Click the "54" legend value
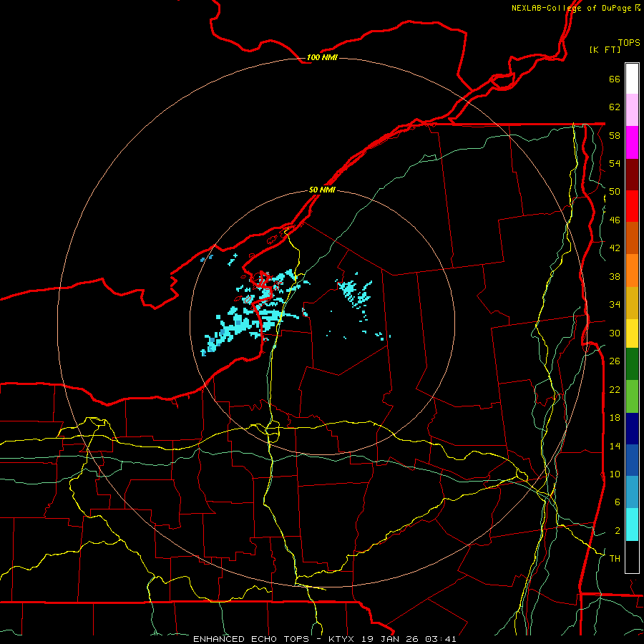644x644 pixels. click(x=615, y=163)
